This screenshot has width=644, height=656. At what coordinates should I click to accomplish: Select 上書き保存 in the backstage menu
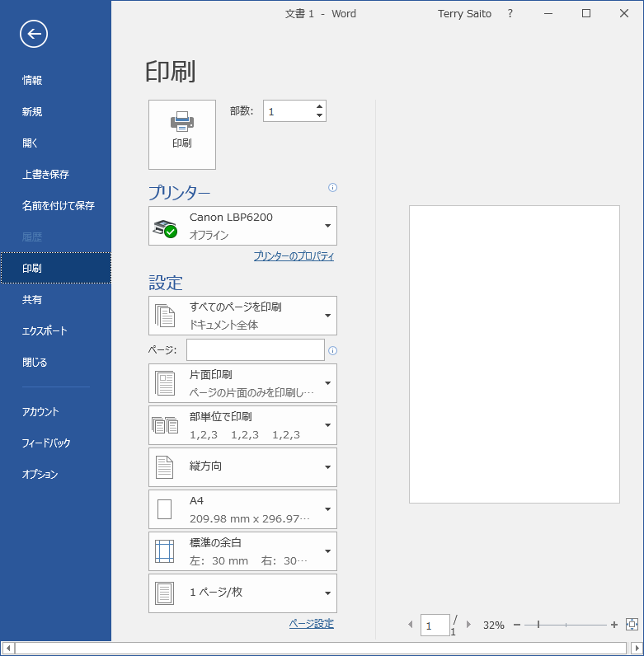[55, 174]
